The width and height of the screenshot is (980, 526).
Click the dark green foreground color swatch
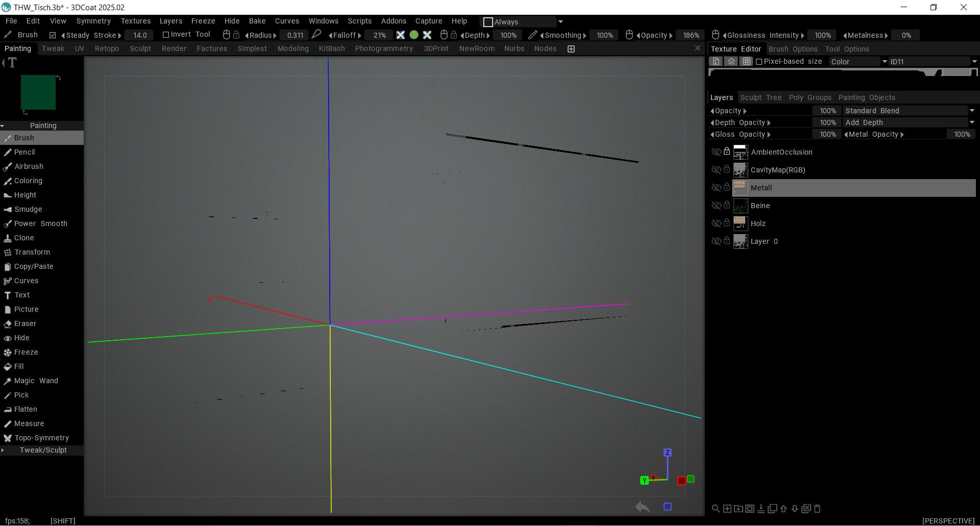tap(38, 92)
